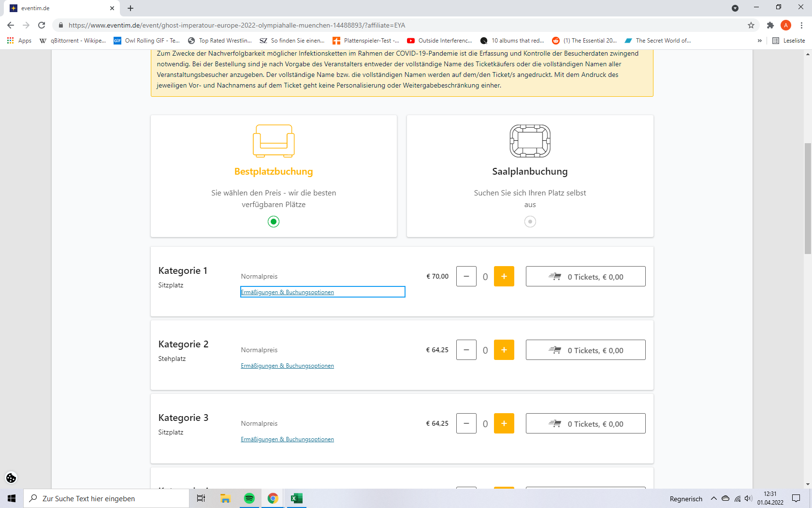Expand Ermäßigungen & Buchungsoptionen under Kategorie 2
Image resolution: width=812 pixels, height=508 pixels.
click(288, 366)
